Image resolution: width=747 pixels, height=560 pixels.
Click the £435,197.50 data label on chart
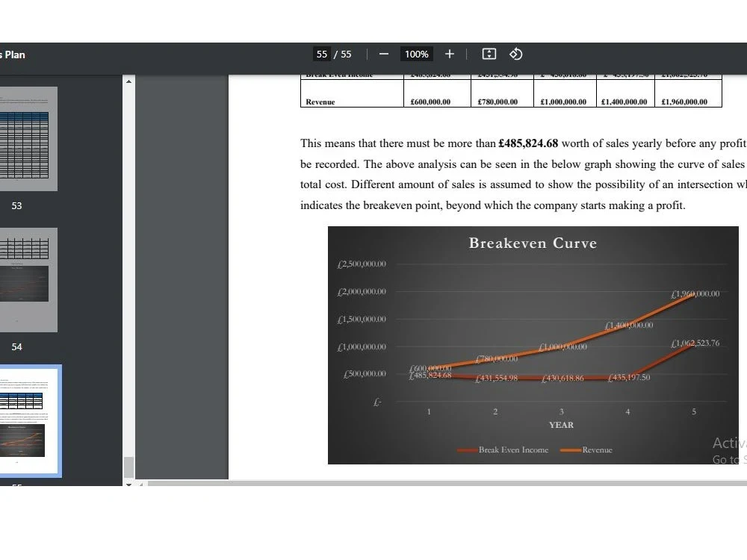[629, 377]
